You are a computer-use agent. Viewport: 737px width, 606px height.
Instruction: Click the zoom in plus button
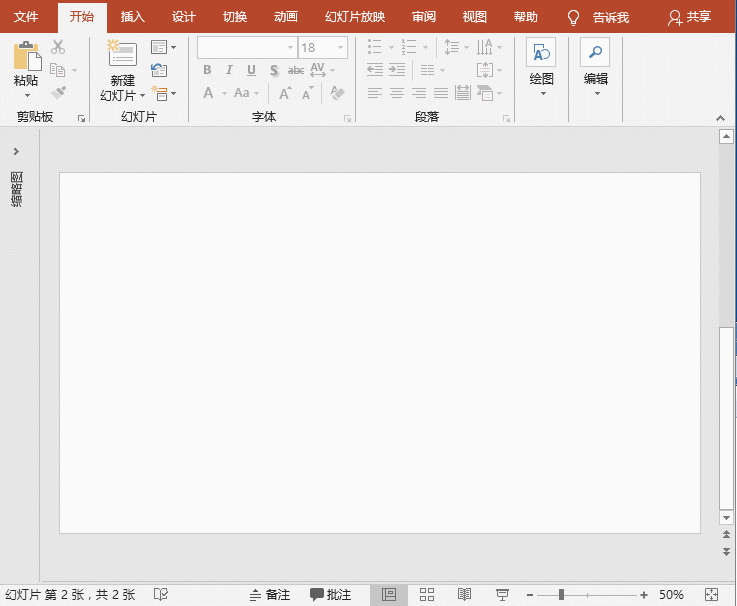click(644, 595)
